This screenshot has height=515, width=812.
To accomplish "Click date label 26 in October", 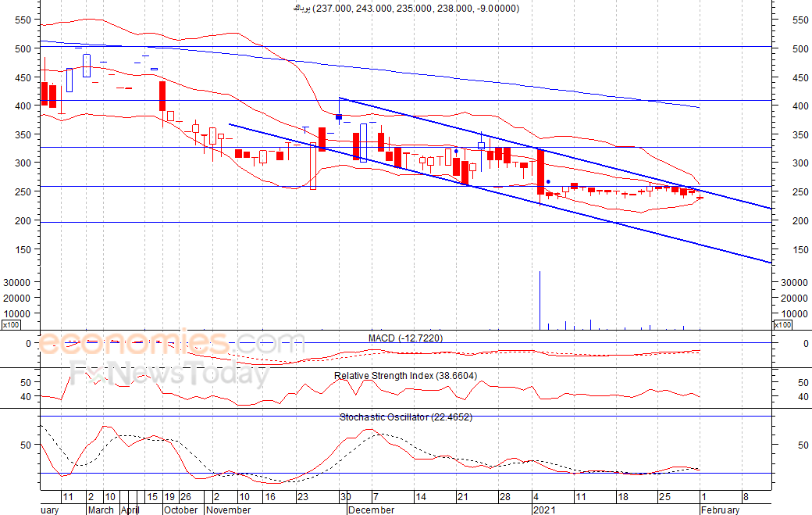I will click(186, 497).
